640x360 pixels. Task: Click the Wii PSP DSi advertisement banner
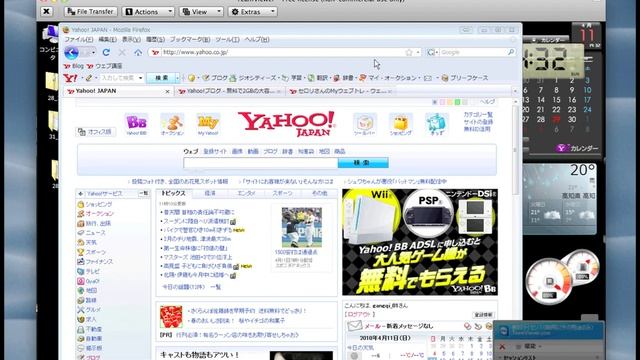pos(420,242)
